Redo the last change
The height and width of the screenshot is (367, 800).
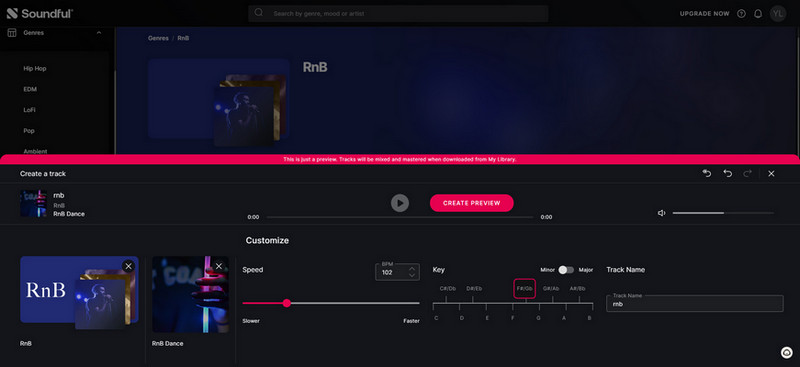coord(747,174)
